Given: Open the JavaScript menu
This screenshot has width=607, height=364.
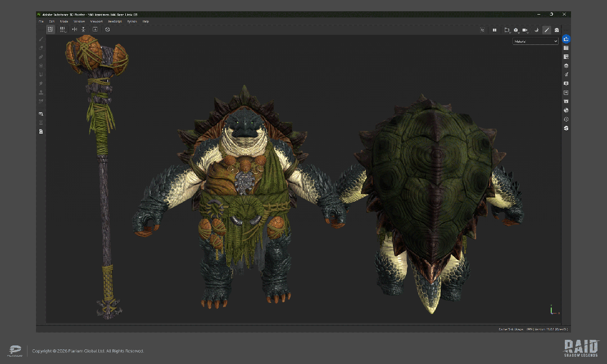Looking at the screenshot, I should [x=115, y=21].
